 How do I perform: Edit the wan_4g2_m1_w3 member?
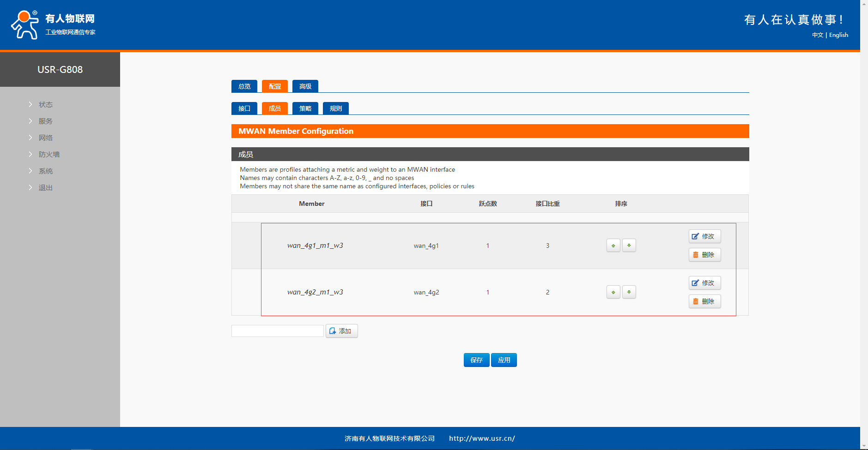704,283
